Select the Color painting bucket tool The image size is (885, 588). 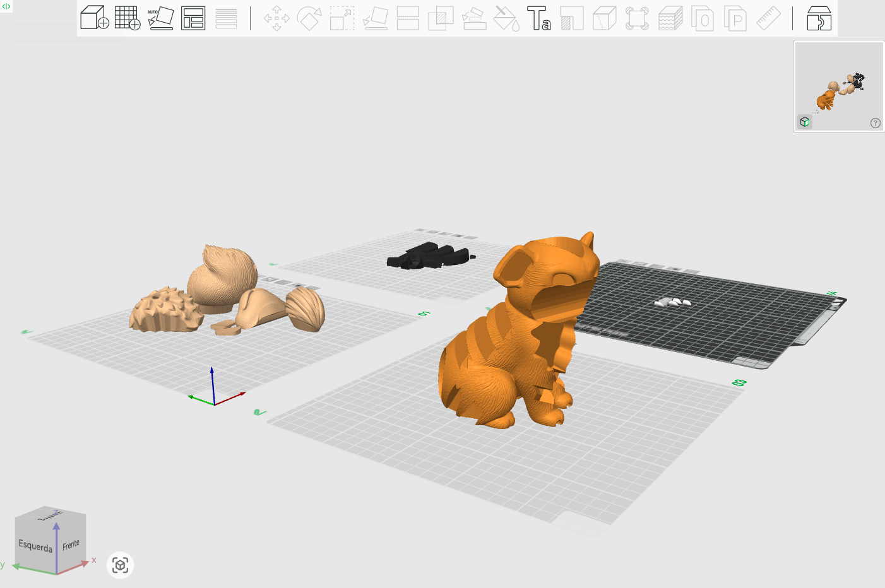click(x=506, y=18)
